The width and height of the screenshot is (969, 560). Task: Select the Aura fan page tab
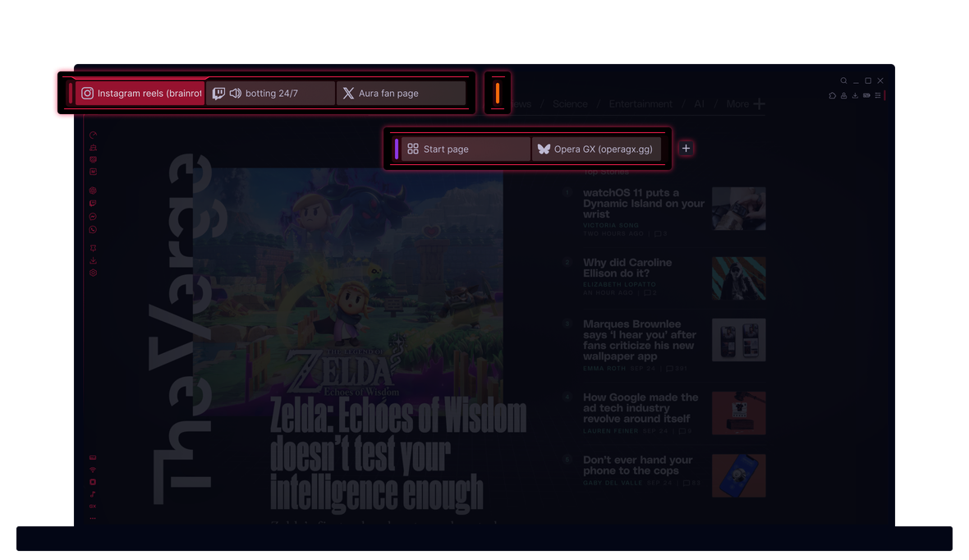[x=401, y=94]
